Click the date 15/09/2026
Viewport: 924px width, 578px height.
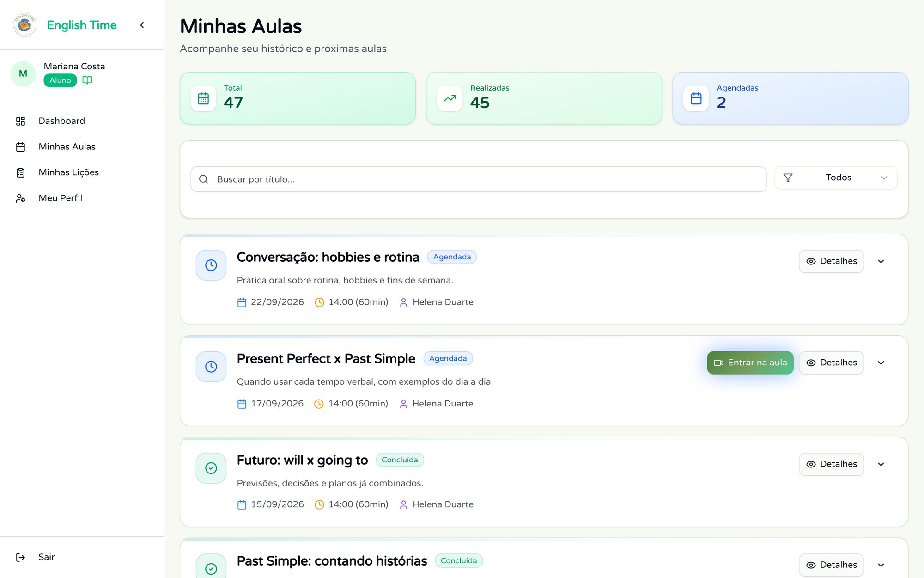tap(278, 504)
